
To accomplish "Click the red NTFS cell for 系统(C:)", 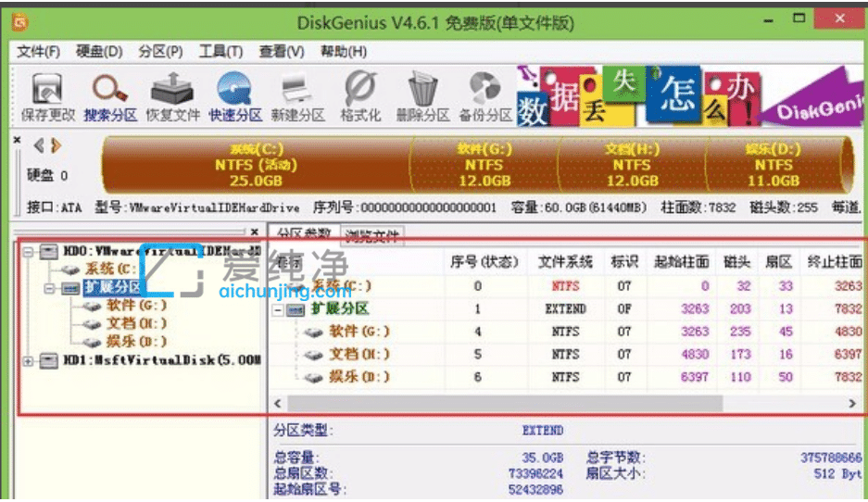I will (565, 286).
